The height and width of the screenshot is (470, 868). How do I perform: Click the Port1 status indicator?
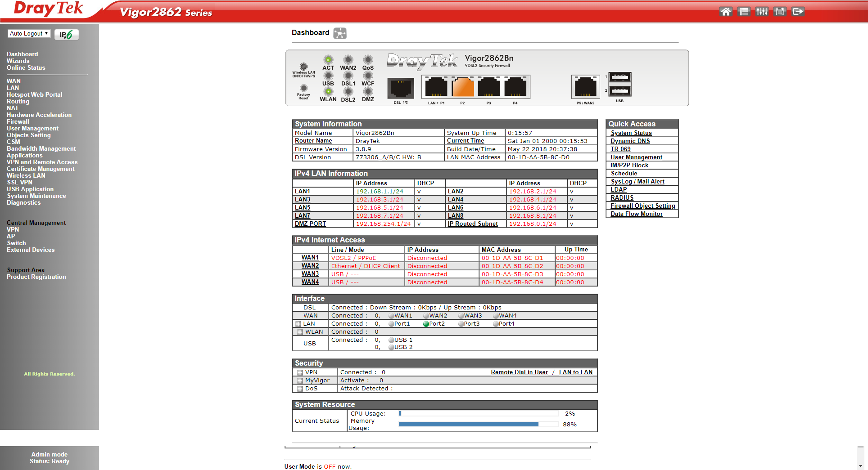coord(391,324)
